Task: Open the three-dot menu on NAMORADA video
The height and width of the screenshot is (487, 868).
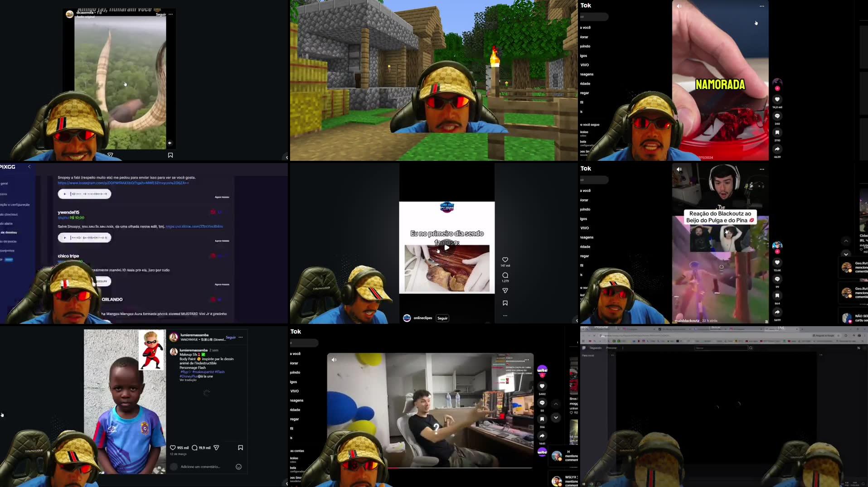Action: click(x=761, y=6)
